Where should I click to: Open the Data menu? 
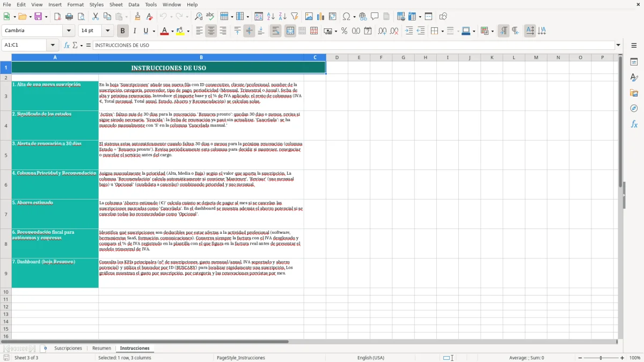(134, 4)
